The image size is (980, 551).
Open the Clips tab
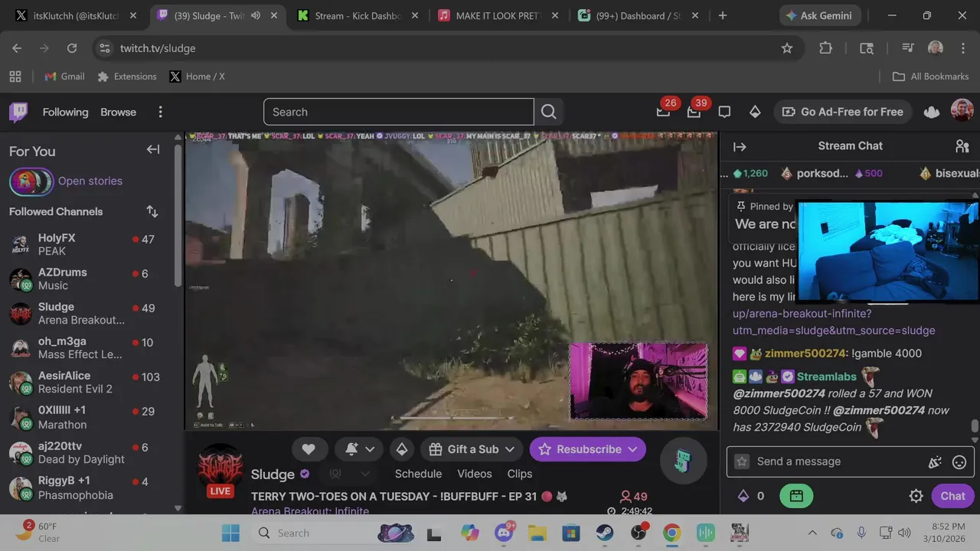click(520, 474)
